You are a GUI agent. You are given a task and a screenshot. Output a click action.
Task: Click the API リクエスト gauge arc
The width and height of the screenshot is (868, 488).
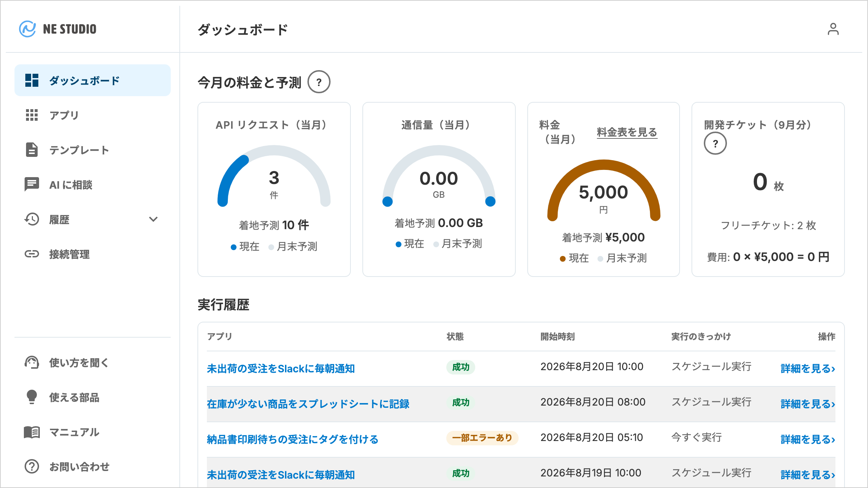[x=274, y=176]
